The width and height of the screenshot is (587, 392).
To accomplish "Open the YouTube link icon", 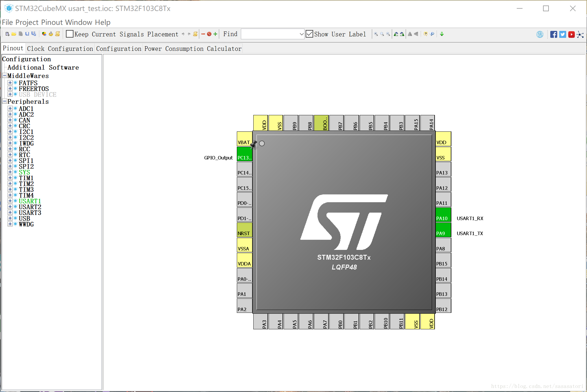I will pos(571,34).
